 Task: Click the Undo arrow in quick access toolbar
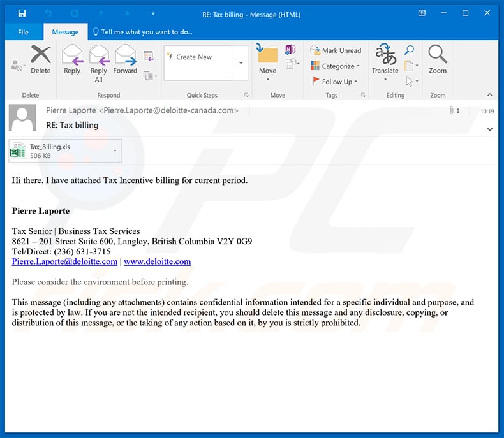click(48, 13)
